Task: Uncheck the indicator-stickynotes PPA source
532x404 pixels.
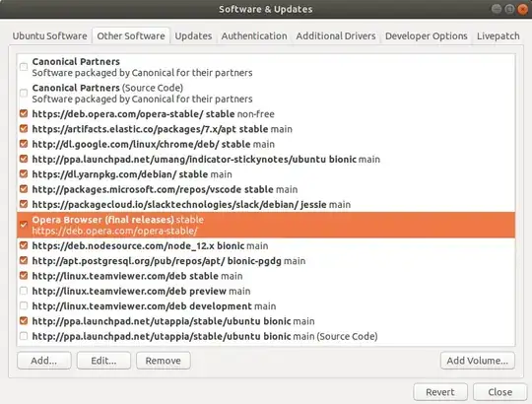Action: pyautogui.click(x=24, y=159)
